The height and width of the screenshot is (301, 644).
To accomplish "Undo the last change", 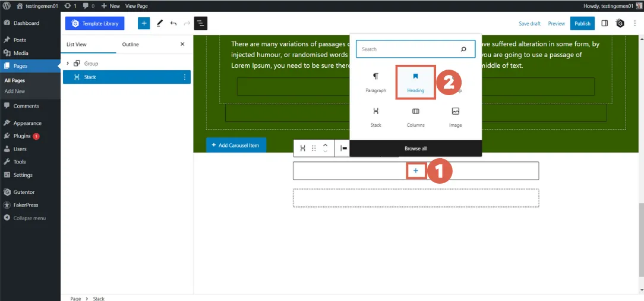I will 173,23.
